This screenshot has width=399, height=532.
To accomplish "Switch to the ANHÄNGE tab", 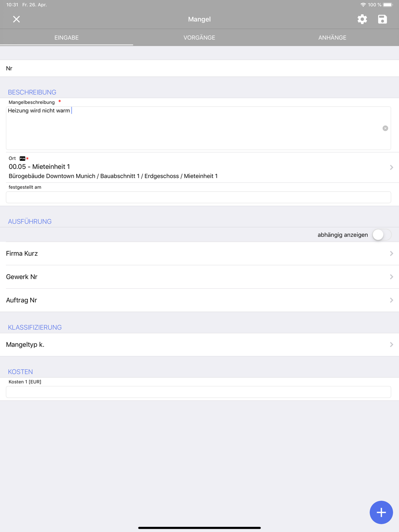I will (x=332, y=37).
